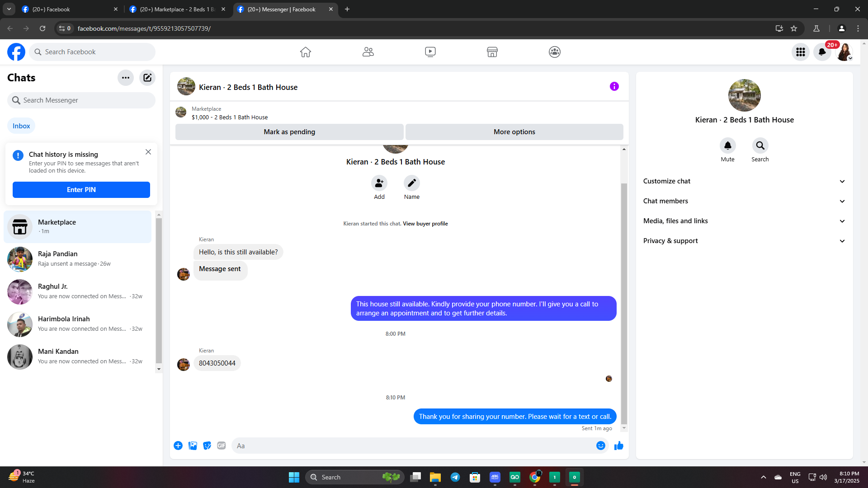The width and height of the screenshot is (868, 488).
Task: Open the emoji picker in the message box
Action: pyautogui.click(x=601, y=446)
